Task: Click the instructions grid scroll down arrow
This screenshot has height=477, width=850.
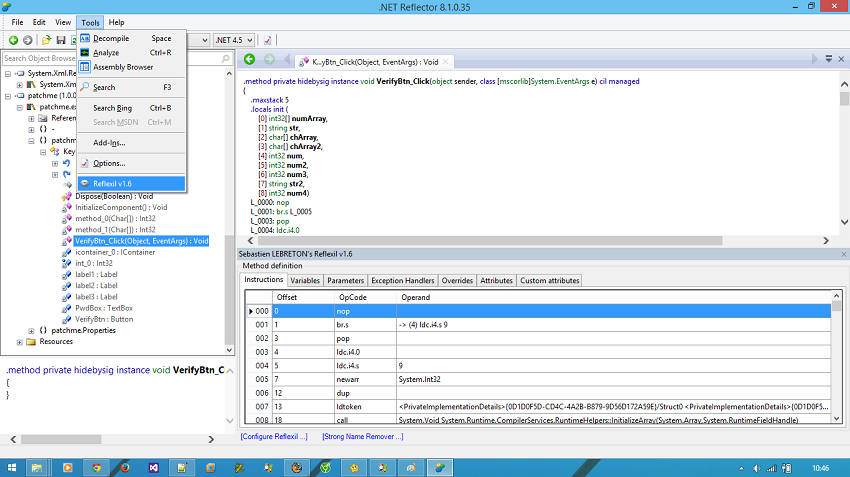Action: click(836, 418)
